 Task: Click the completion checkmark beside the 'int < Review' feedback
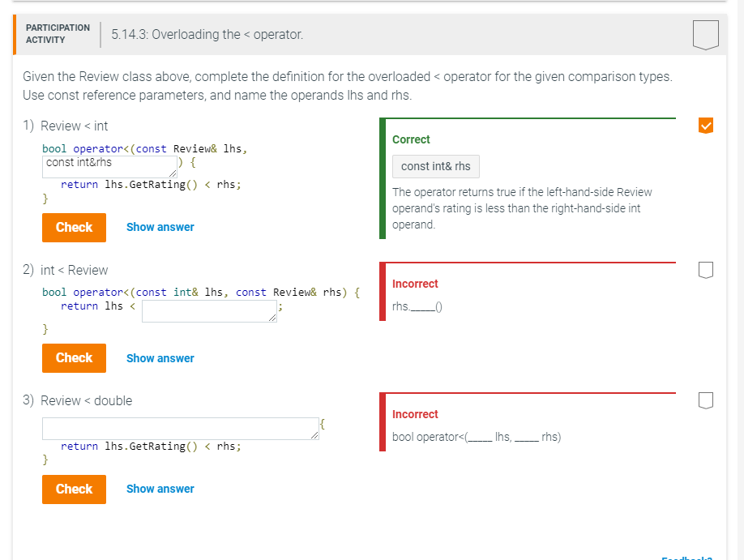(x=705, y=271)
